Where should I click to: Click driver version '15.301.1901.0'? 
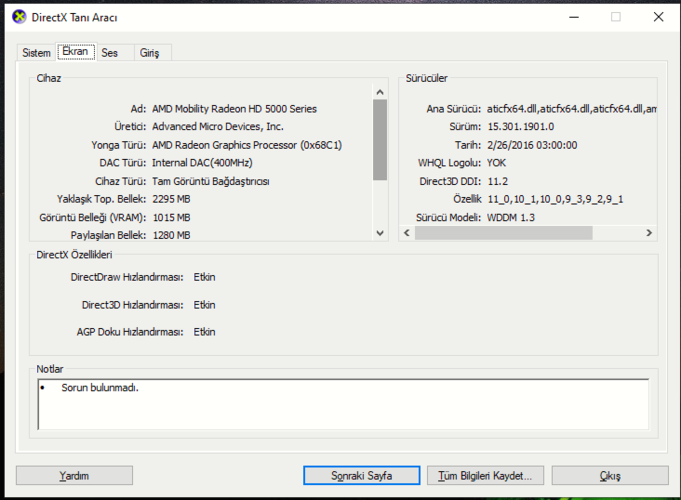point(521,126)
